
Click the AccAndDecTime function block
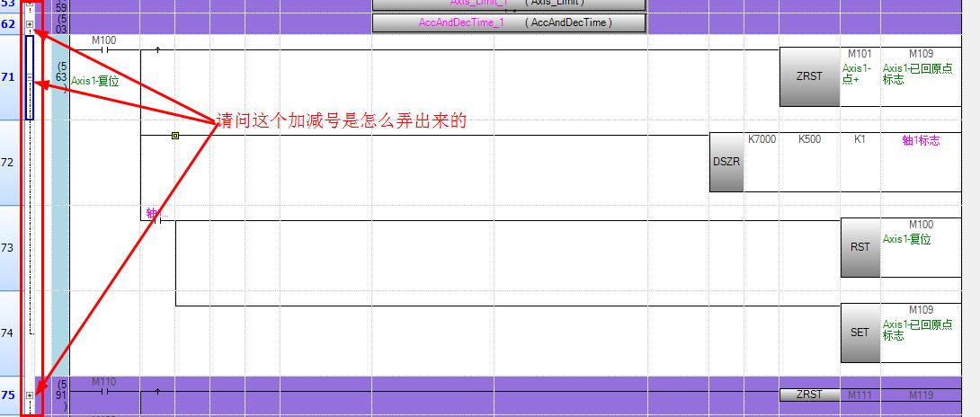(509, 22)
